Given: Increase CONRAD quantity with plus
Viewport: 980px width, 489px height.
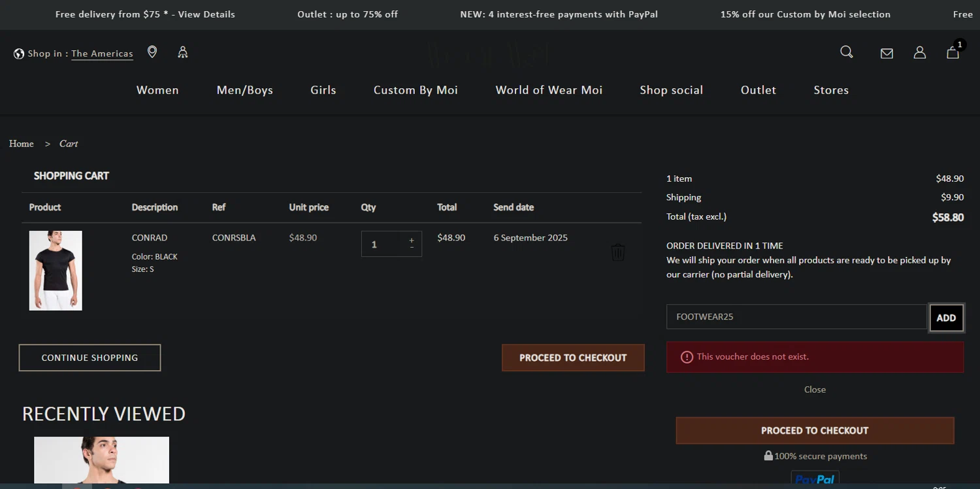Looking at the screenshot, I should point(412,240).
